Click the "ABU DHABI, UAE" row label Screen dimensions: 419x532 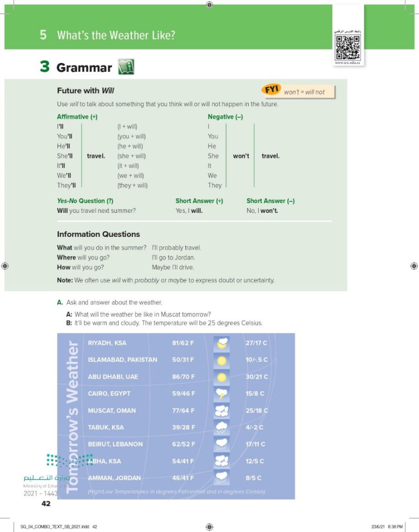(113, 377)
